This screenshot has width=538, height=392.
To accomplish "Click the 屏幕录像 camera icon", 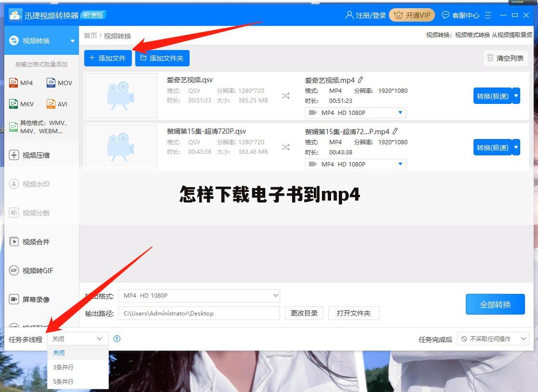I will pyautogui.click(x=14, y=299).
